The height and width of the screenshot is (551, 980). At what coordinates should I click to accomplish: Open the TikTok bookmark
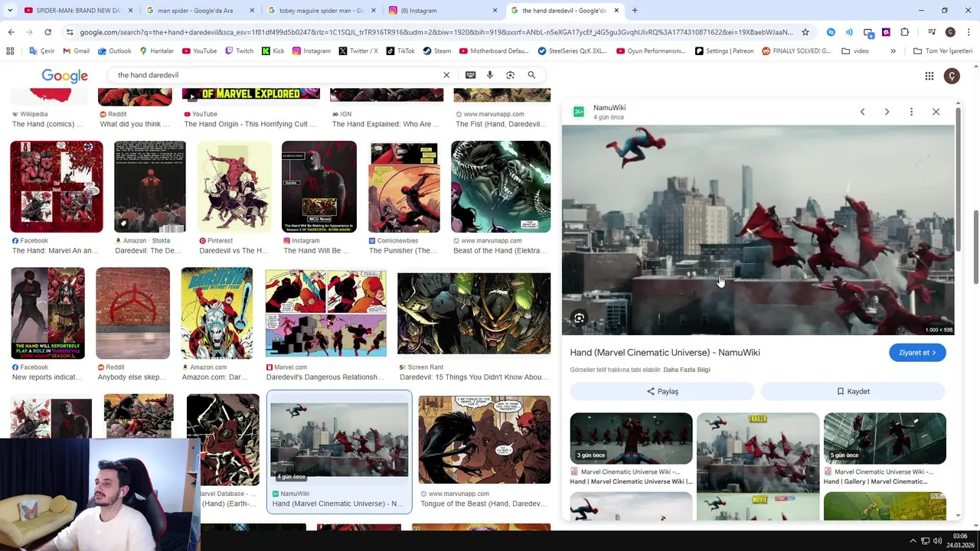tap(400, 51)
